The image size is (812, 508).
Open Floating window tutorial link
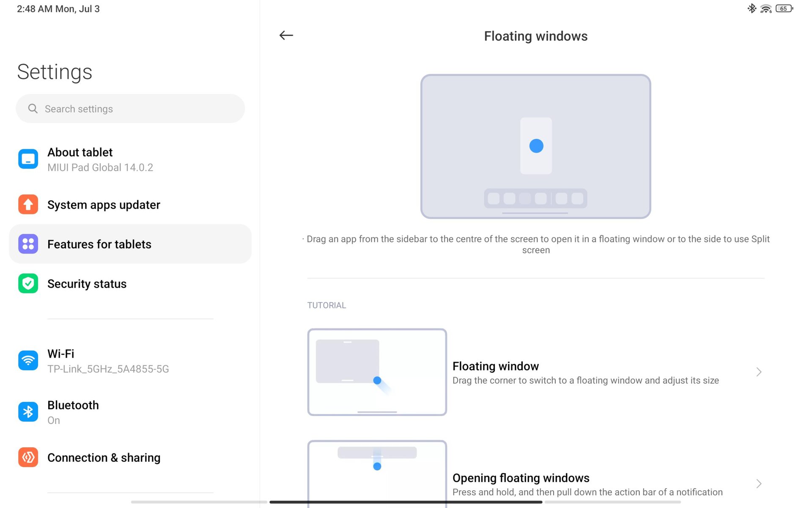585,373
